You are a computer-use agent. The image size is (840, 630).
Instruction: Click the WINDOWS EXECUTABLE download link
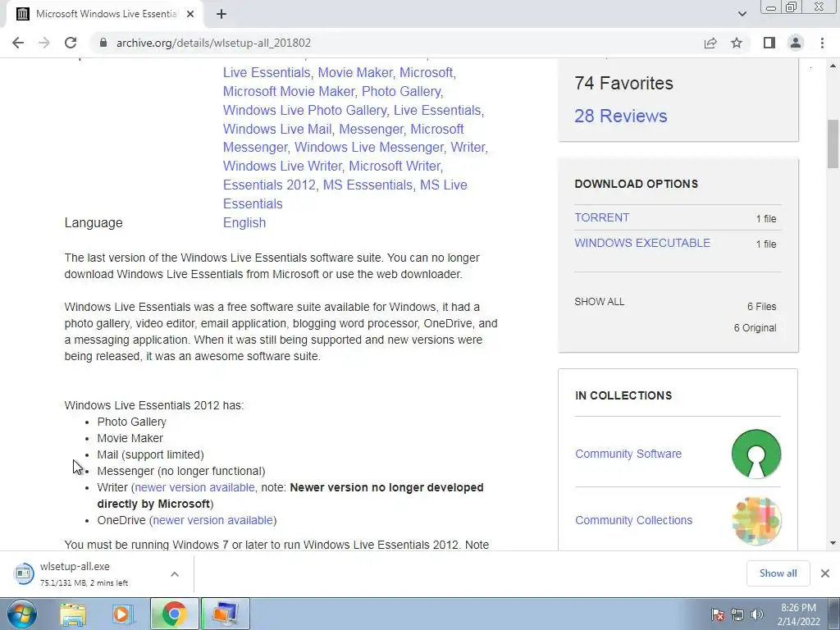tap(642, 243)
